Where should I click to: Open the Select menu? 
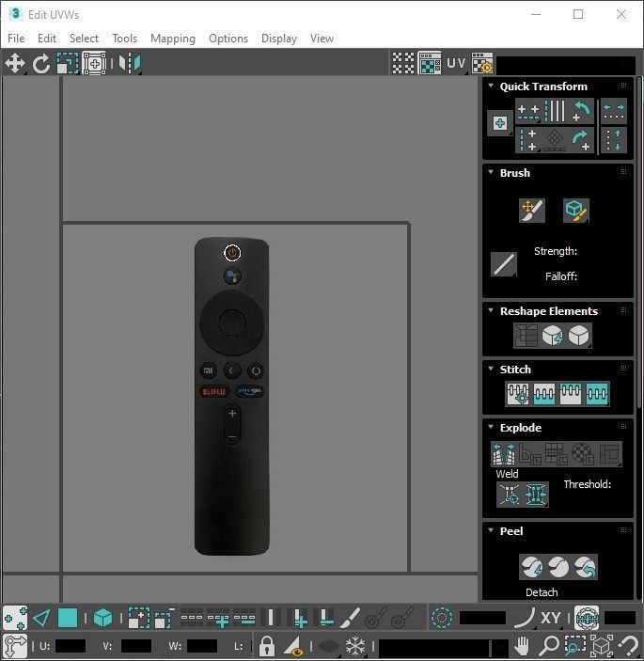tap(84, 39)
